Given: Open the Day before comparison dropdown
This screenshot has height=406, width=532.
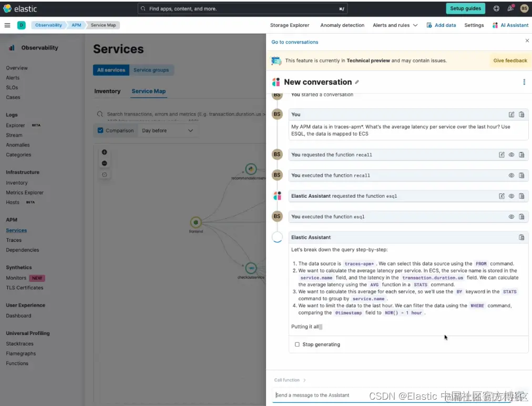Looking at the screenshot, I should [168, 131].
